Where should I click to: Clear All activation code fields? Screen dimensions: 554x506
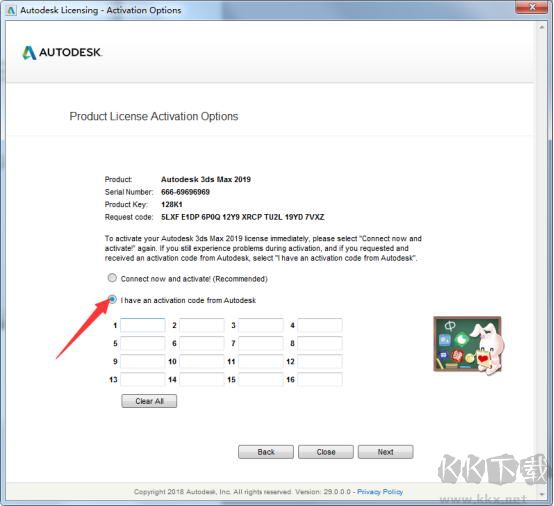tap(149, 401)
